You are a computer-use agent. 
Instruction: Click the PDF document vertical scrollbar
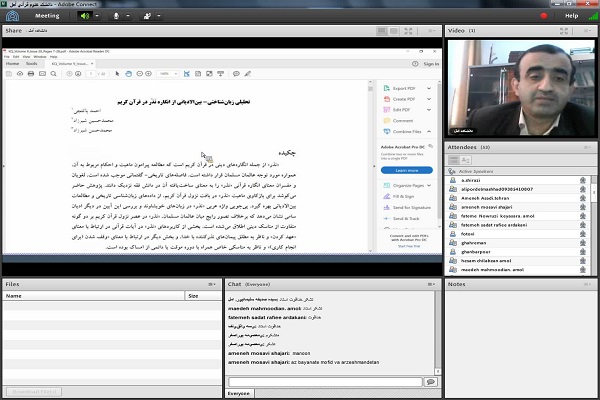[x=370, y=167]
